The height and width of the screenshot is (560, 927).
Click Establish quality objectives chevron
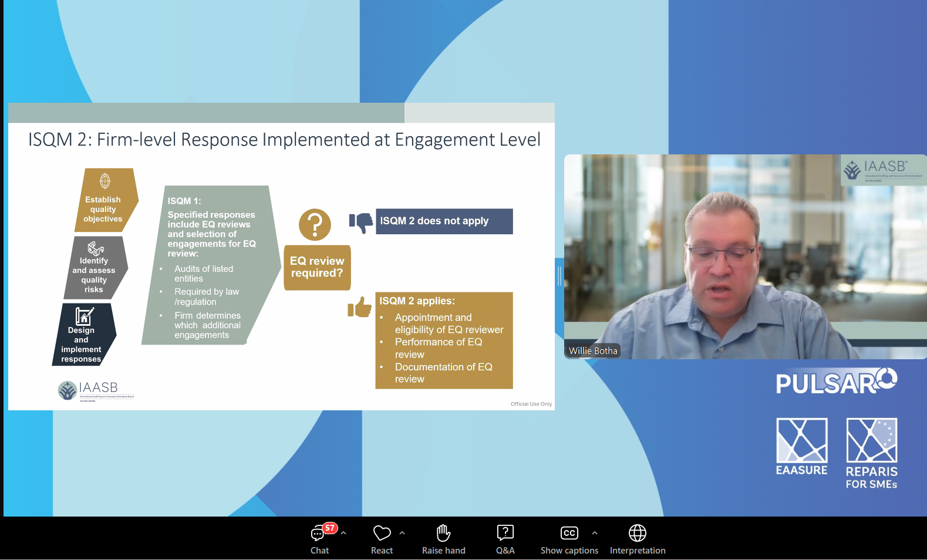point(105,201)
